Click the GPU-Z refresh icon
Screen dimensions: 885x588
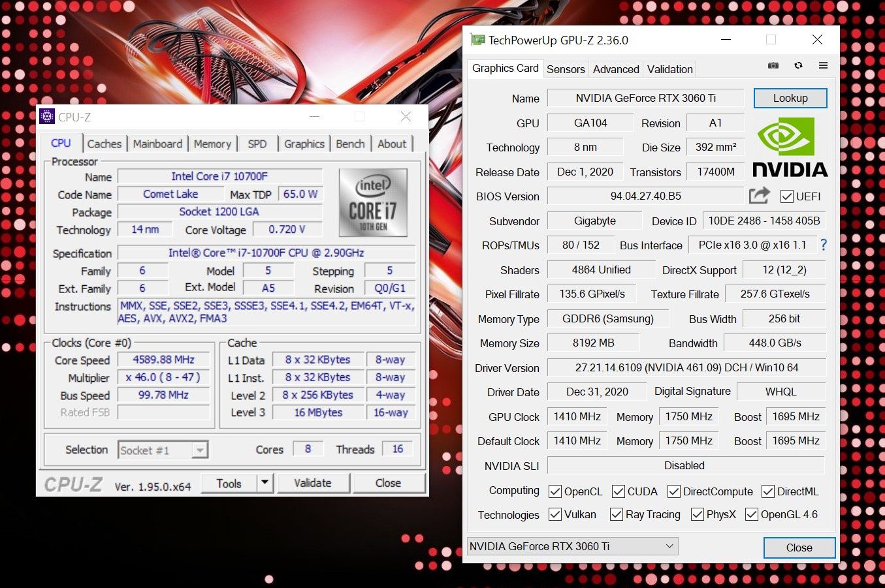tap(798, 66)
